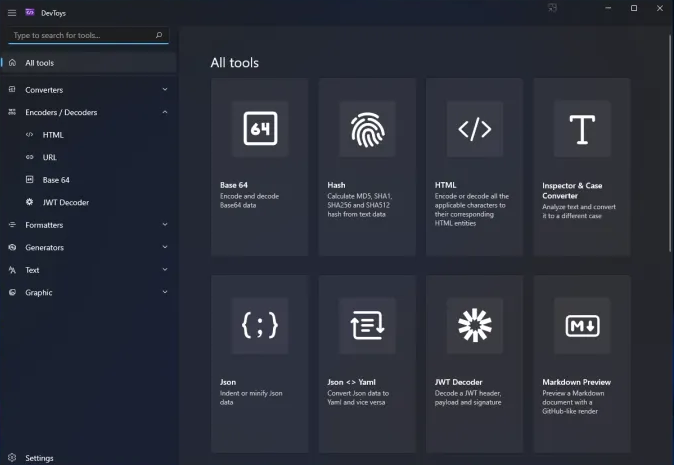
Task: Click the Formatters sidebar icon
Action: 12,225
